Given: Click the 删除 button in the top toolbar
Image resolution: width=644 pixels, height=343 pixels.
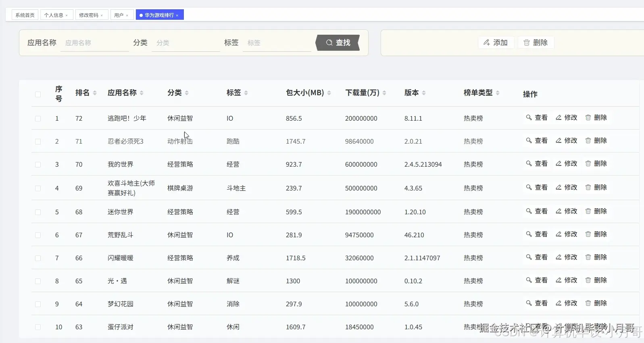Looking at the screenshot, I should (x=536, y=42).
